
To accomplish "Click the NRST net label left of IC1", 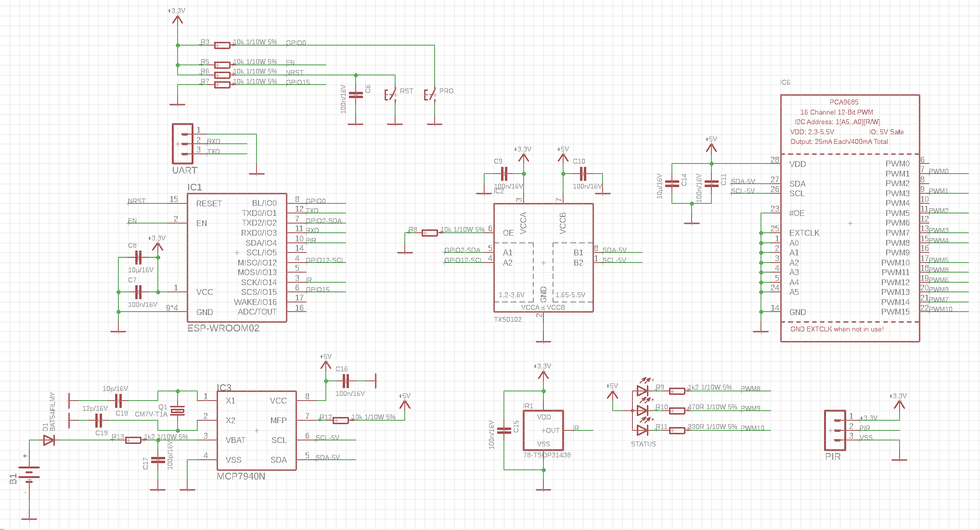I will pyautogui.click(x=137, y=201).
